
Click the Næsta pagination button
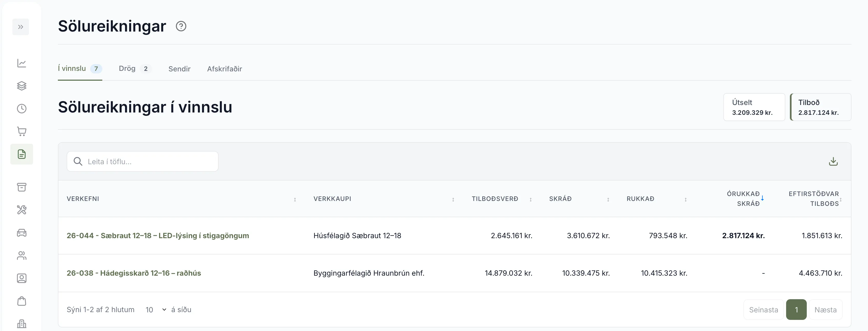826,310
